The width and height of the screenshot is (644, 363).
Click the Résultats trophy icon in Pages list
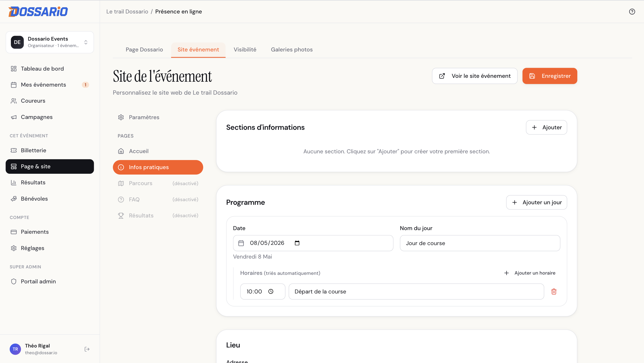coord(121,216)
